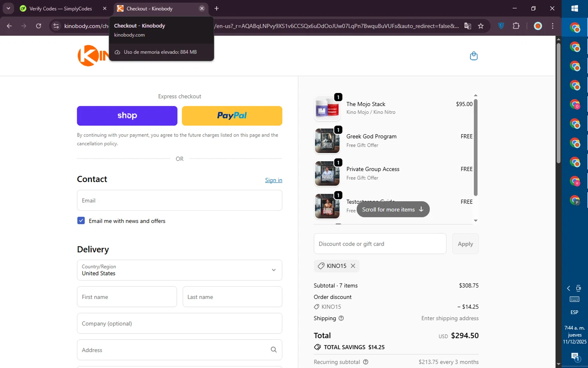Open the notification center icon
The height and width of the screenshot is (368, 588).
575,357
